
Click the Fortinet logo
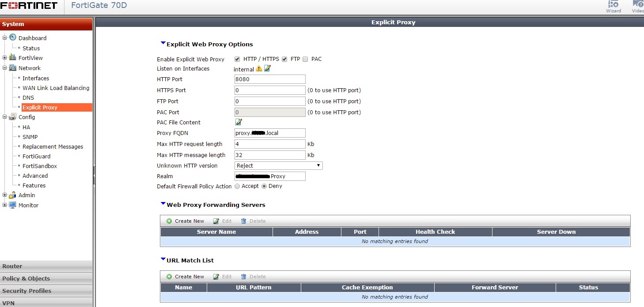(x=29, y=6)
